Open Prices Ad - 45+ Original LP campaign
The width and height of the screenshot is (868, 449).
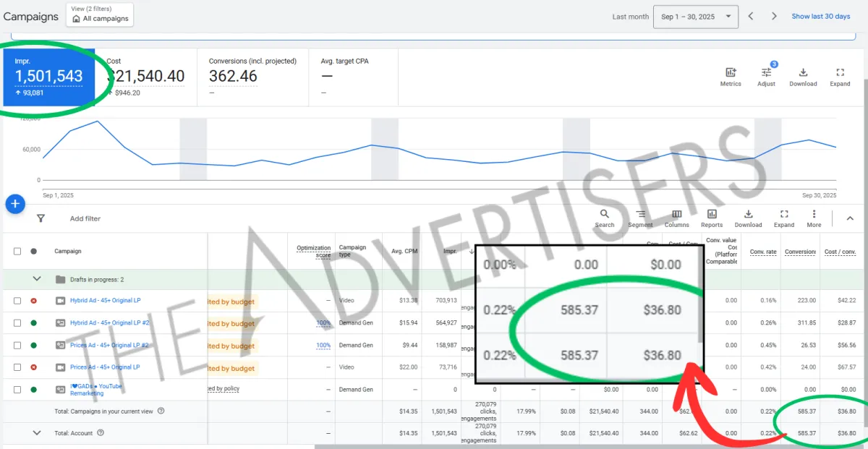[x=105, y=367]
